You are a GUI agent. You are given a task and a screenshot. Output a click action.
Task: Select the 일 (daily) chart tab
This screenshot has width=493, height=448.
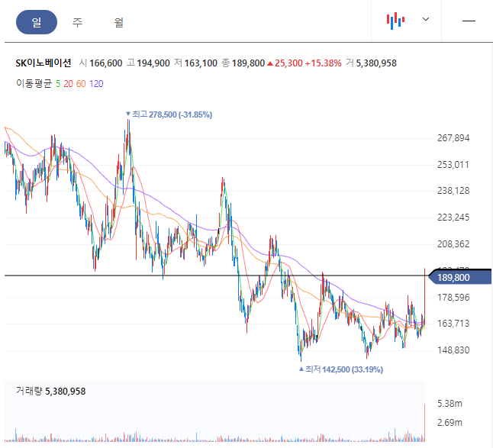(37, 22)
